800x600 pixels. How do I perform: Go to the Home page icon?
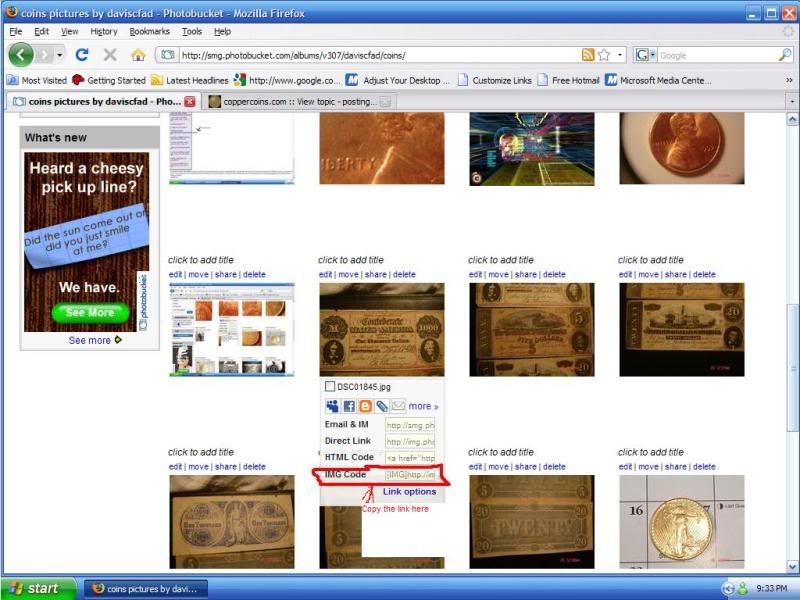138,55
